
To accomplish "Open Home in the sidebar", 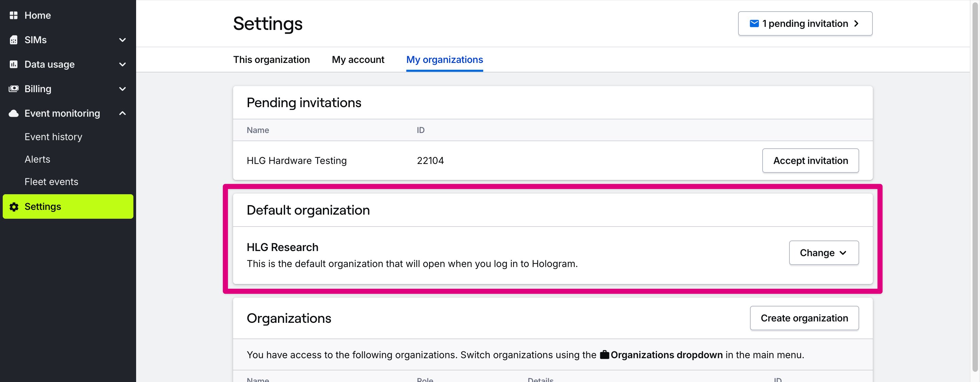I will 38,15.
